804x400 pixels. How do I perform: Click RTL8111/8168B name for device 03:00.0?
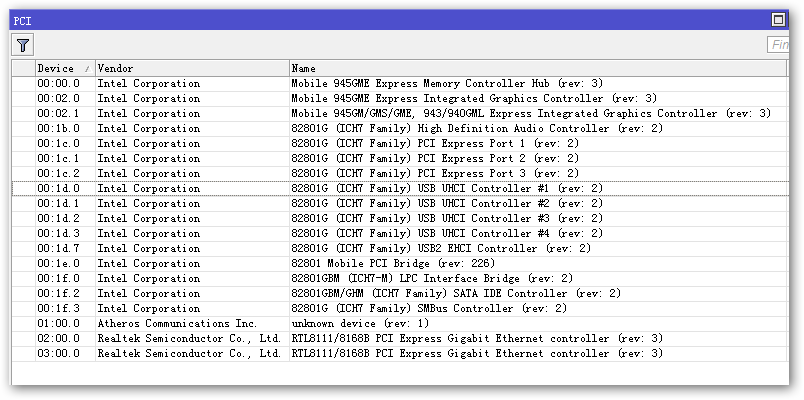tap(477, 353)
